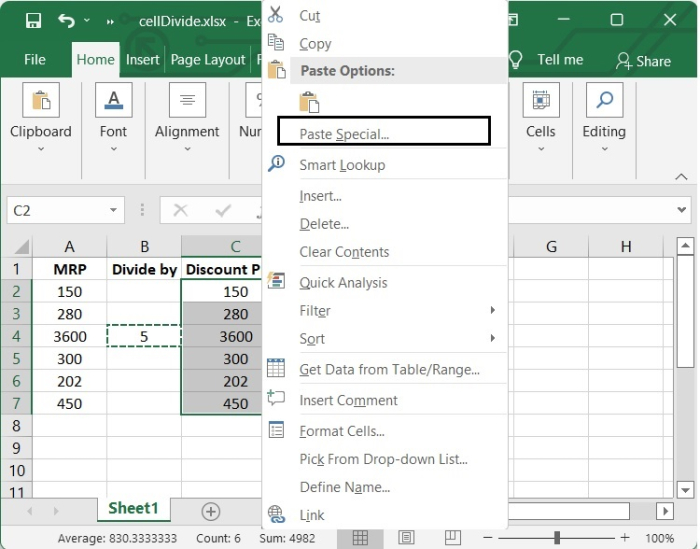Click the Undo arrow icon
The image size is (700, 549).
point(66,20)
